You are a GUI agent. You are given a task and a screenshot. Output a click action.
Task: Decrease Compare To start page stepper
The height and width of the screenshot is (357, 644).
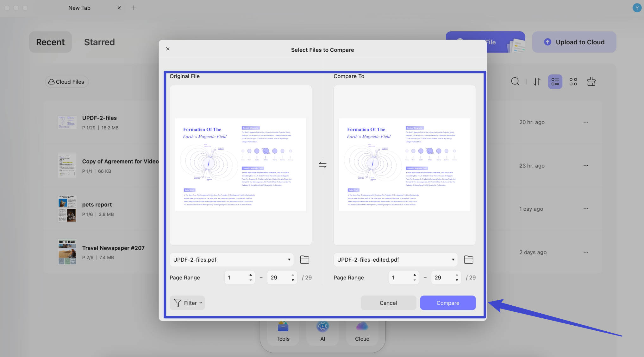point(415,280)
